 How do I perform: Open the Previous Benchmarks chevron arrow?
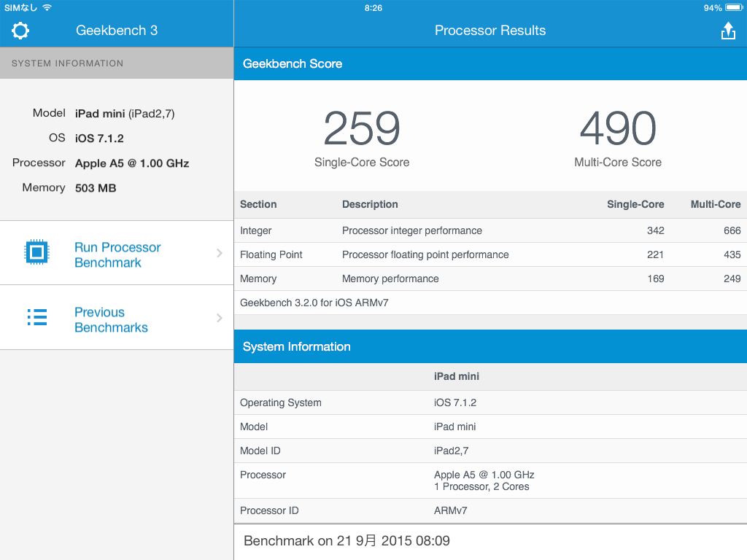(220, 318)
